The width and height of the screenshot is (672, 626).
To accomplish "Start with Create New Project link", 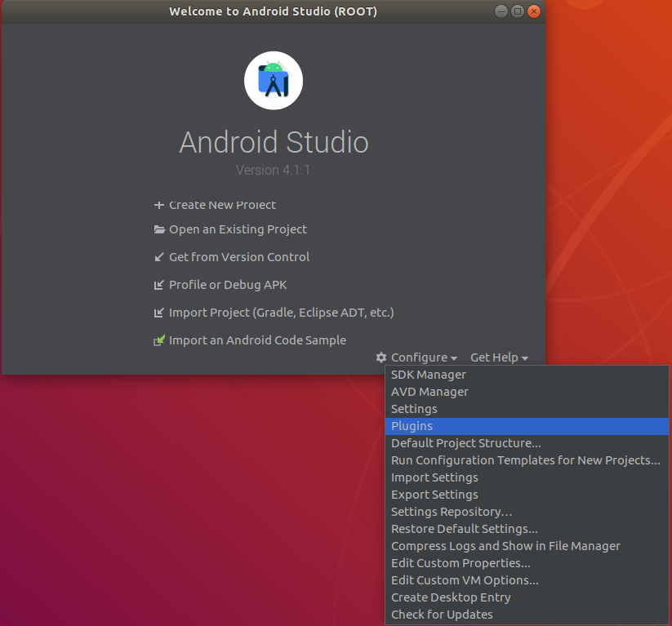I will coord(222,205).
